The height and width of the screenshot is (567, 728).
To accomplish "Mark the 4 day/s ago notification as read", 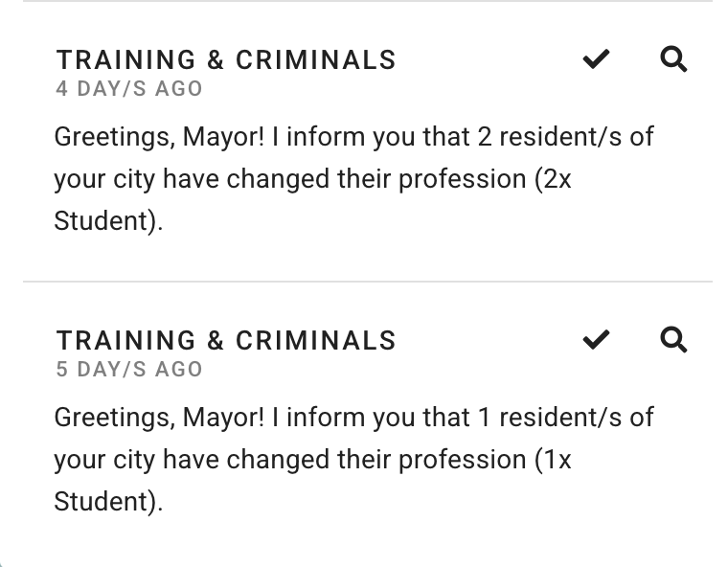I will click(596, 59).
